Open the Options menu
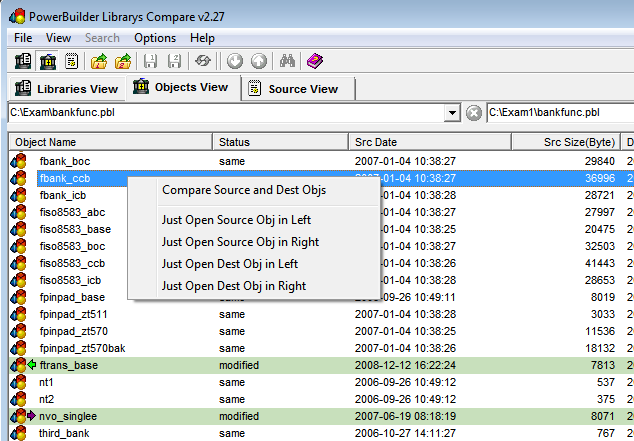Image resolution: width=634 pixels, height=441 pixels. (155, 38)
